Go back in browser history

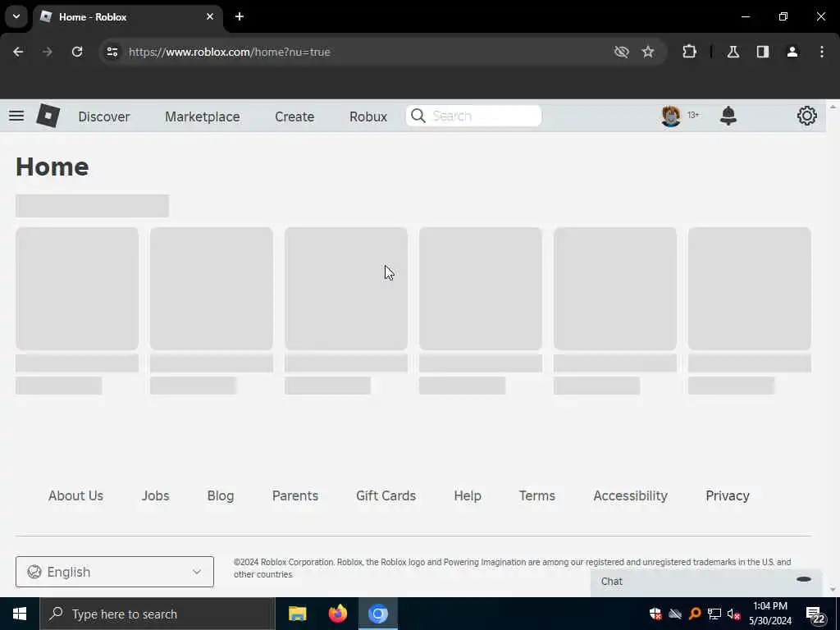(x=18, y=52)
